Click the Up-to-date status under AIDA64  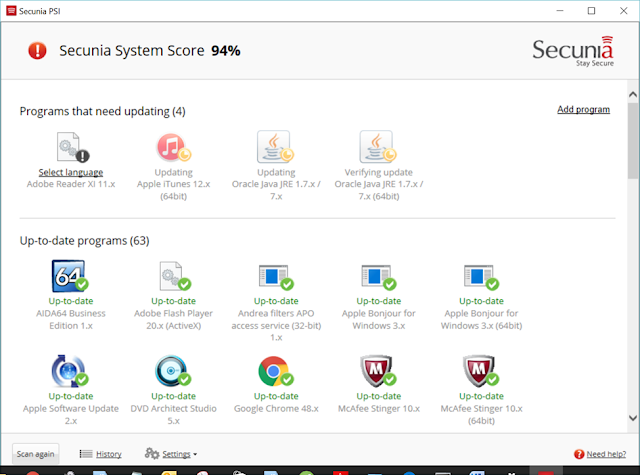pos(71,301)
